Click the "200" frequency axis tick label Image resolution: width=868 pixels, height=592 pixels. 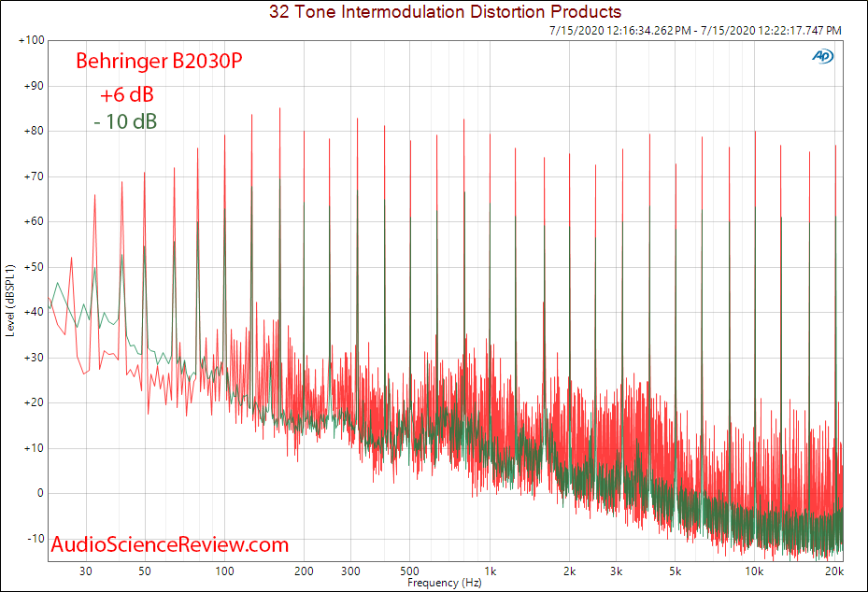pos(304,571)
